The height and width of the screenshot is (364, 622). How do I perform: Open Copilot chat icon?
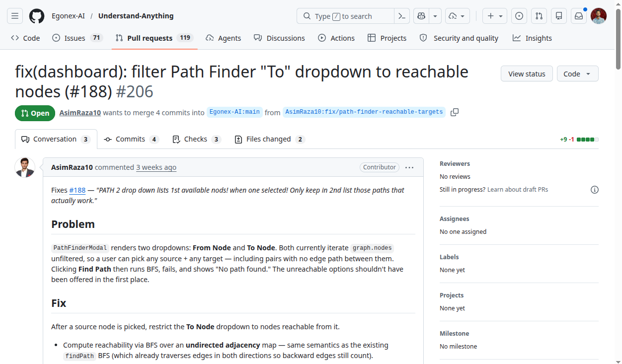coord(421,16)
